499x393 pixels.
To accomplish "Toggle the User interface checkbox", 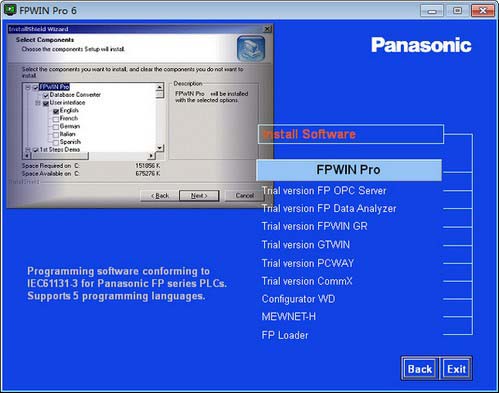I will coord(46,103).
